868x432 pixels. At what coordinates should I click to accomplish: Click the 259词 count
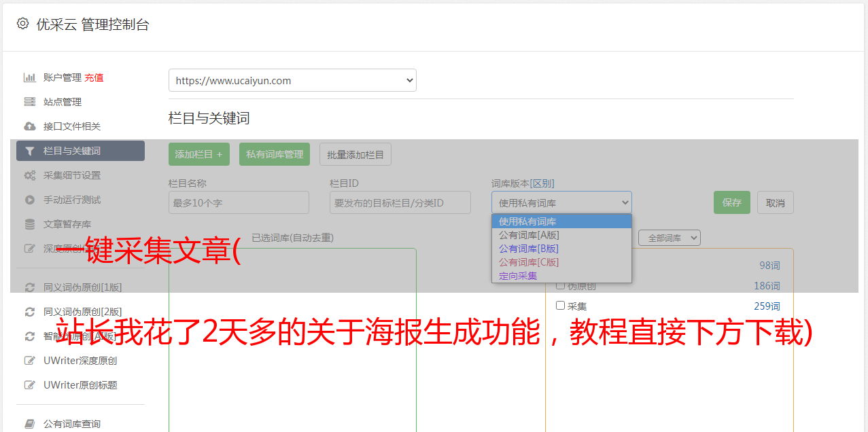click(767, 306)
